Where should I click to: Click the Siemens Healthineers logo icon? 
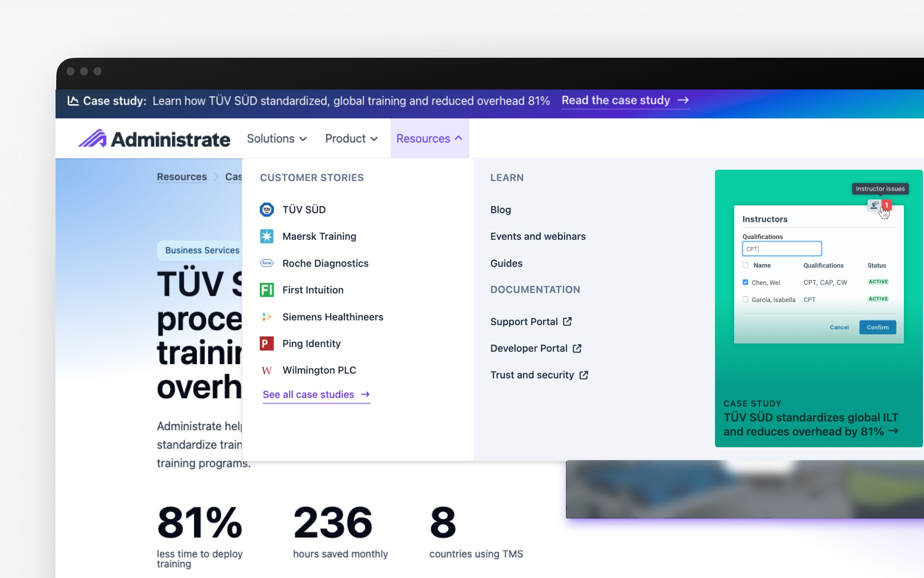(266, 317)
